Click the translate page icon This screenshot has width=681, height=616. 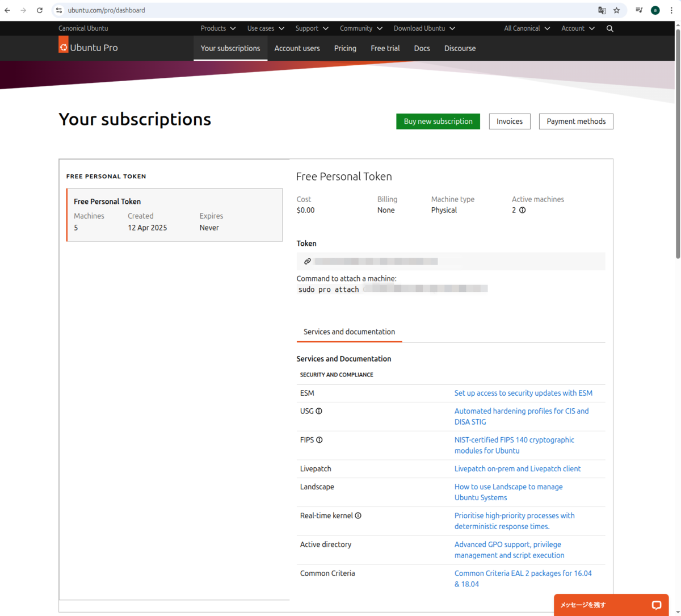pyautogui.click(x=602, y=10)
